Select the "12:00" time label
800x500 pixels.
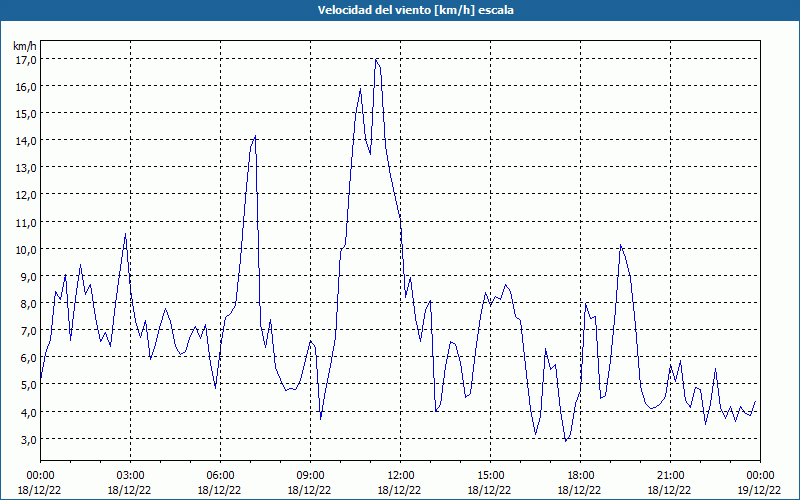(401, 476)
